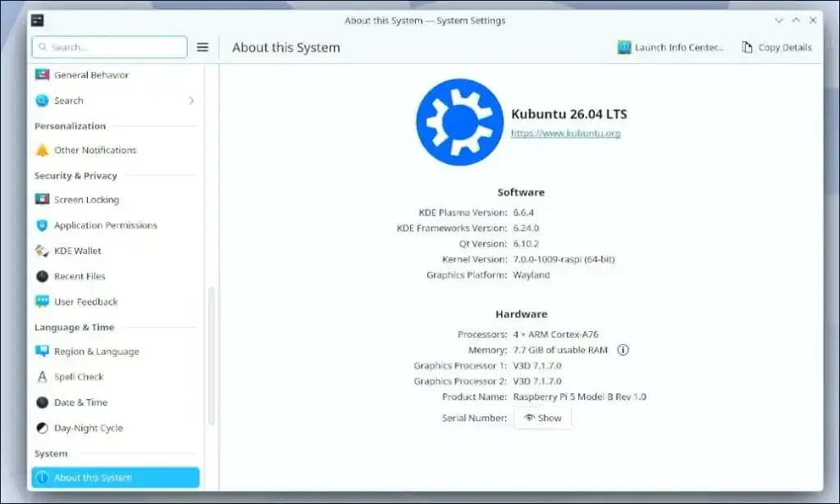Click the Screen Locking icon
840x504 pixels.
[42, 200]
